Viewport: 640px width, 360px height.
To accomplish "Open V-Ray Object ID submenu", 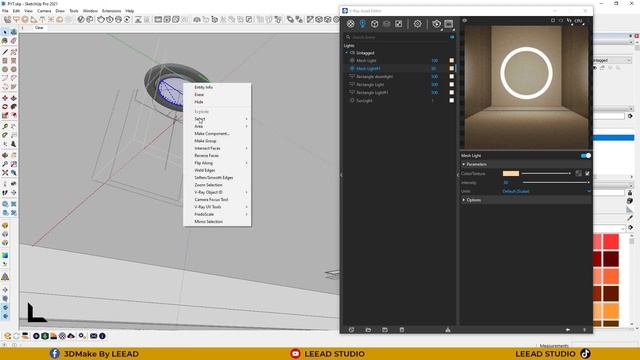I will point(217,192).
